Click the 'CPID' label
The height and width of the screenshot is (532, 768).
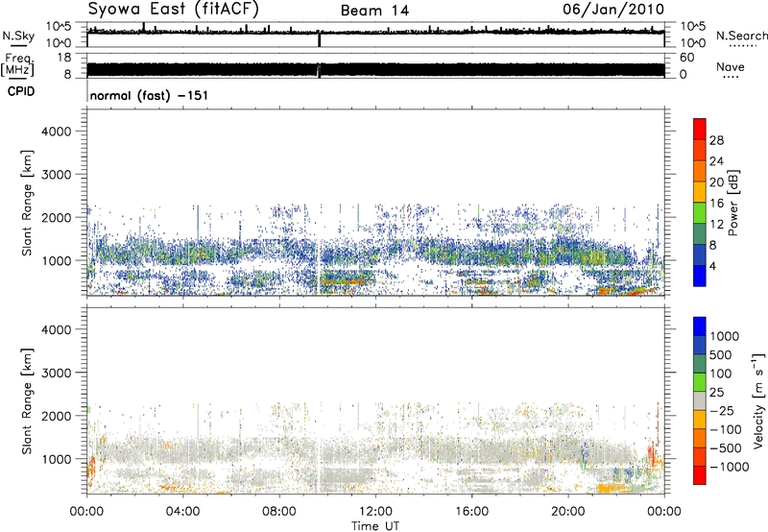pos(21,91)
